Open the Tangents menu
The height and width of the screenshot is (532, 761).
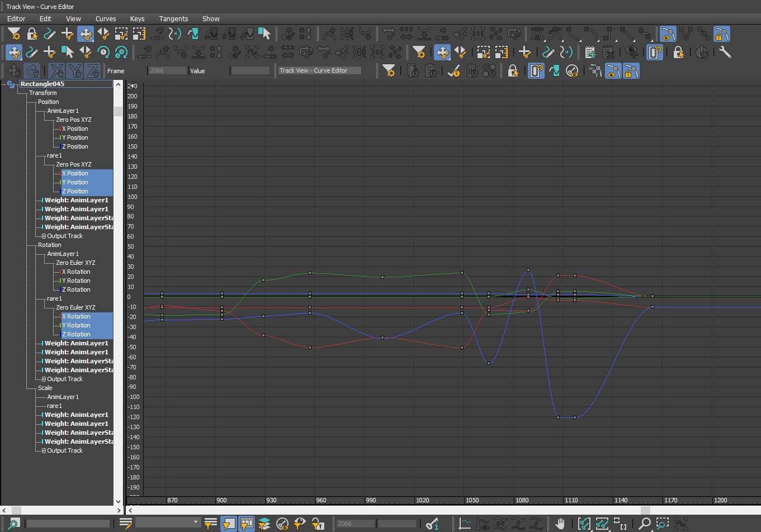[x=173, y=18]
